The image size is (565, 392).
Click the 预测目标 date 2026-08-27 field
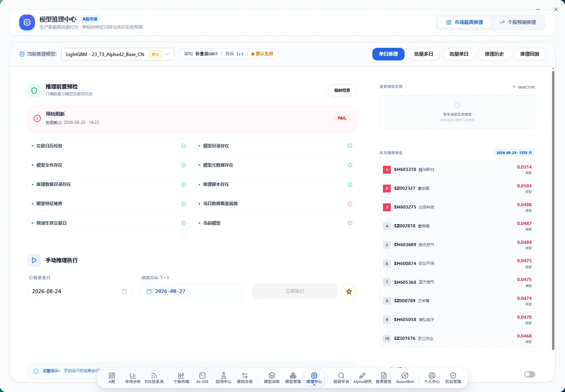click(192, 291)
